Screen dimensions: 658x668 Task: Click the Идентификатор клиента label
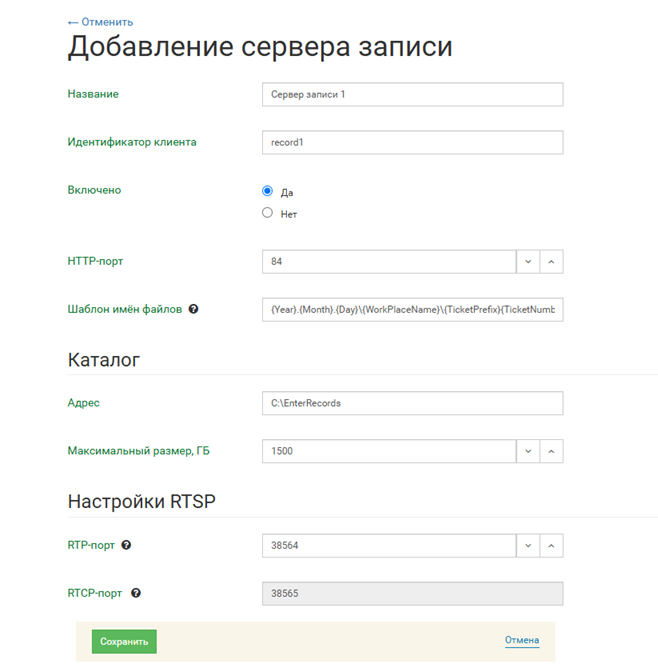click(x=132, y=142)
